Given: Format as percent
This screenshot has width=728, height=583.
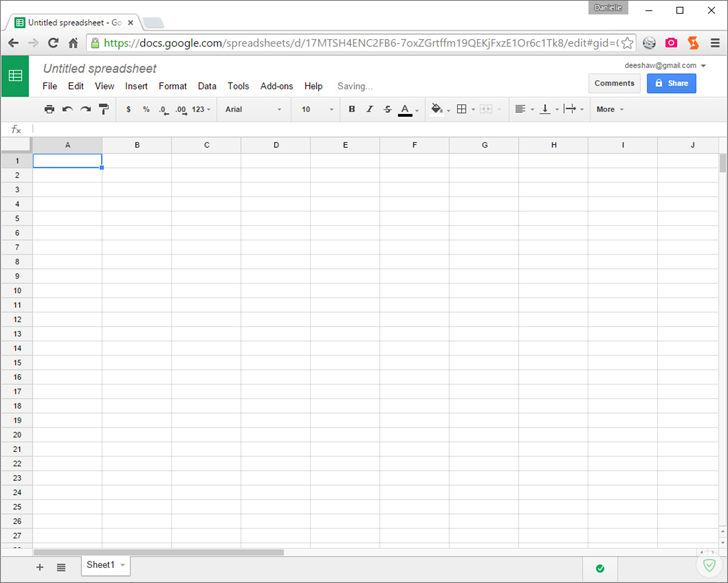Looking at the screenshot, I should pos(146,109).
